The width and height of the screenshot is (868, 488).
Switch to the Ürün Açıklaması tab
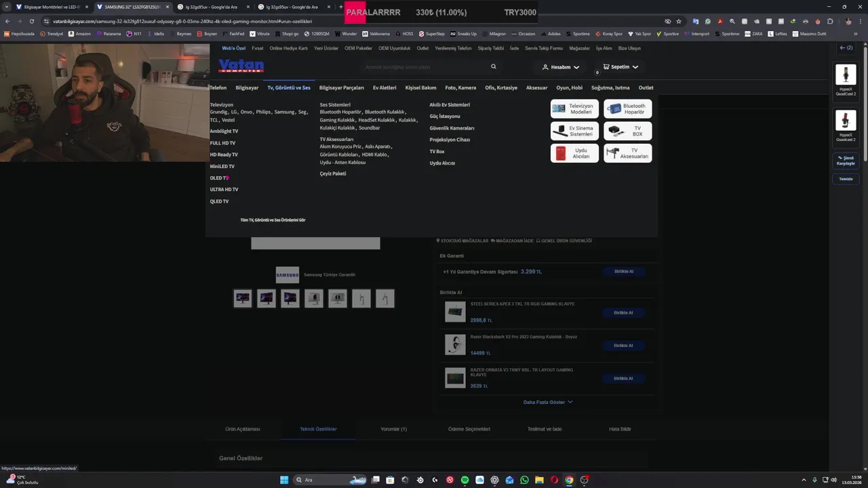(x=242, y=429)
